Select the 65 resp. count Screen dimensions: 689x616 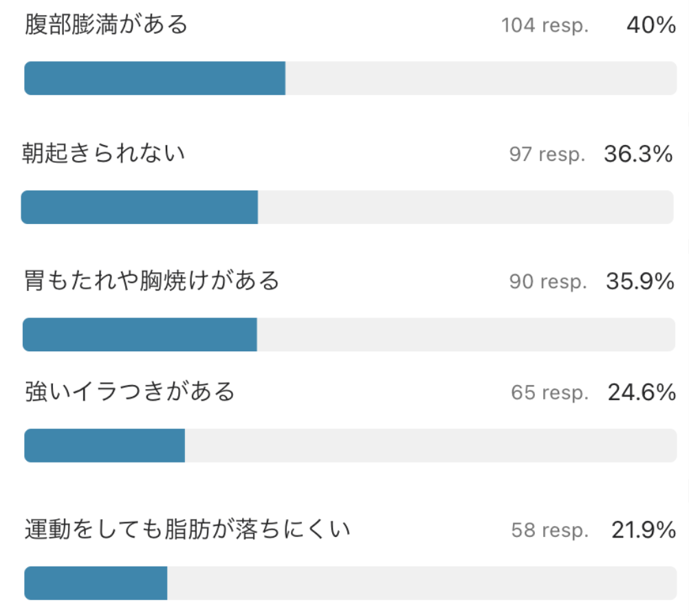click(x=549, y=393)
